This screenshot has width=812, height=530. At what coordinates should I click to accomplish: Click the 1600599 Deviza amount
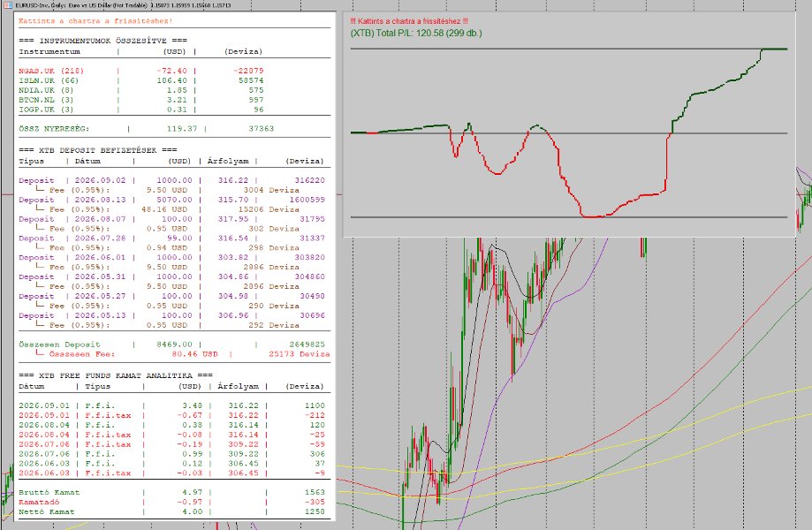307,200
